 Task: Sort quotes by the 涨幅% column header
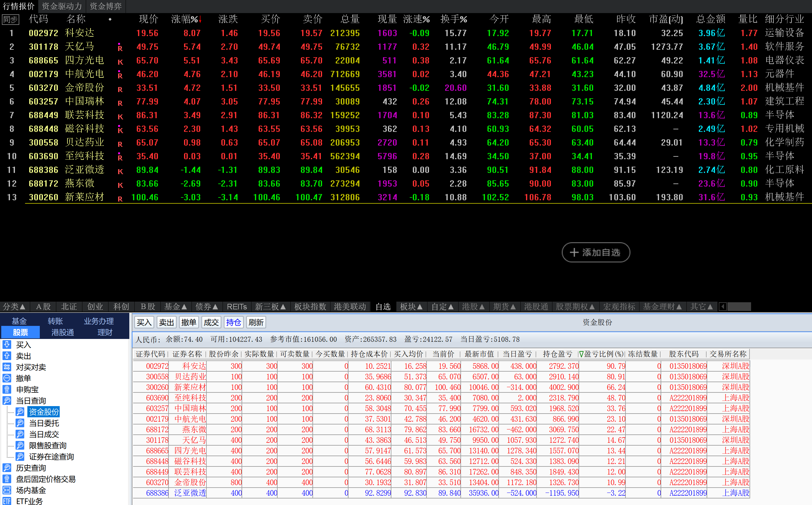click(x=186, y=19)
